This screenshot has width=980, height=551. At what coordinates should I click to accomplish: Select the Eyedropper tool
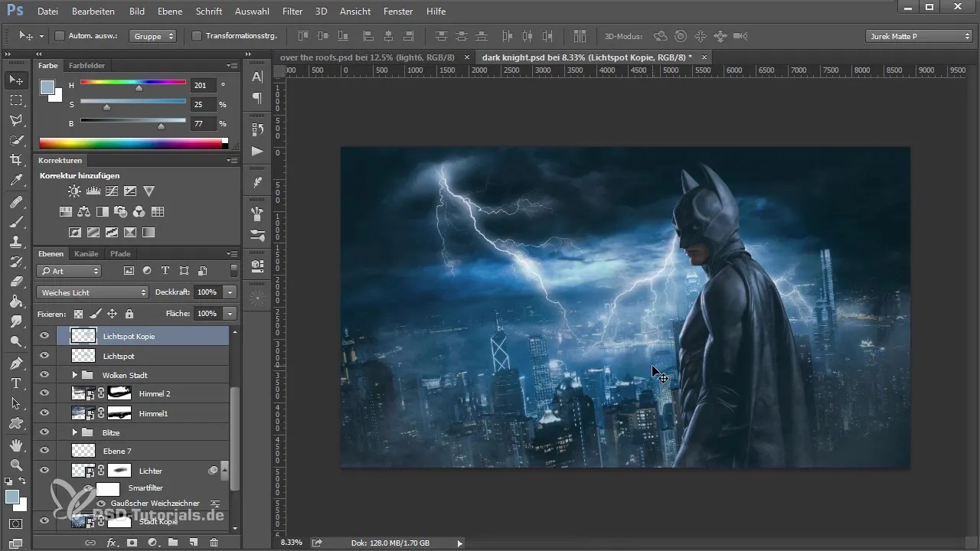tap(15, 181)
